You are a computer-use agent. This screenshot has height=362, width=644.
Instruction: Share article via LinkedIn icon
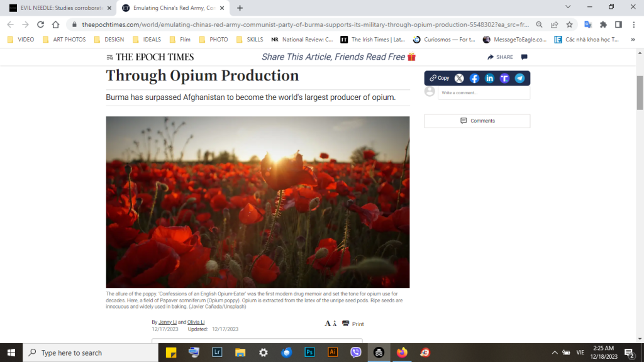click(489, 79)
